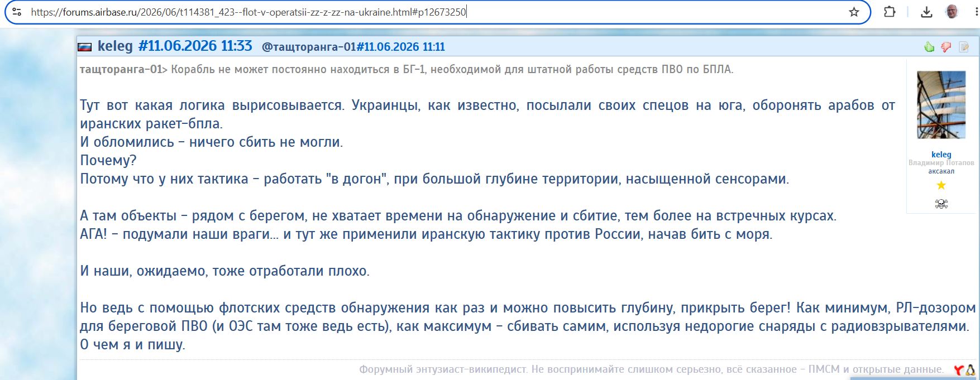Click the line "И наши, ожидаемо, тоже отработали плохо."
Viewport: 980px width, 380px height.
point(224,271)
